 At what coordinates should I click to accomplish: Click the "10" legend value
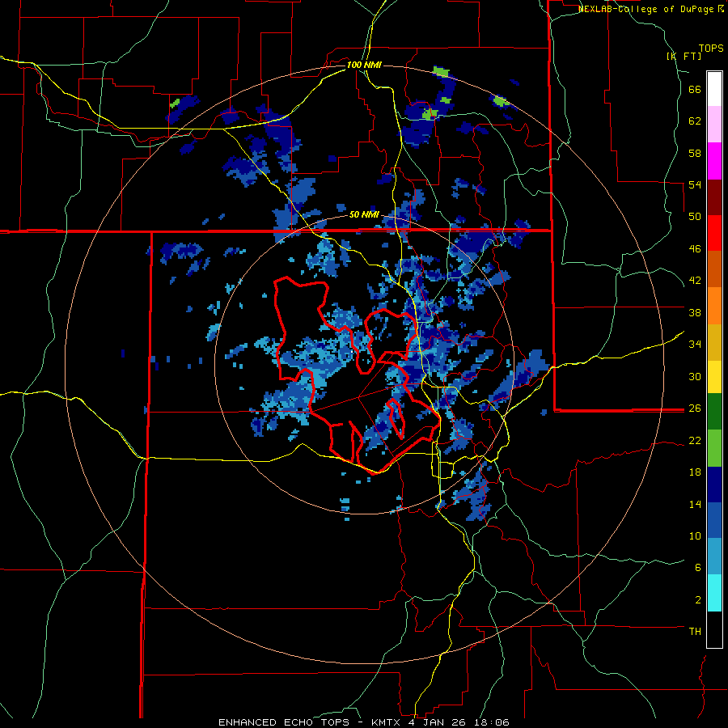point(695,535)
